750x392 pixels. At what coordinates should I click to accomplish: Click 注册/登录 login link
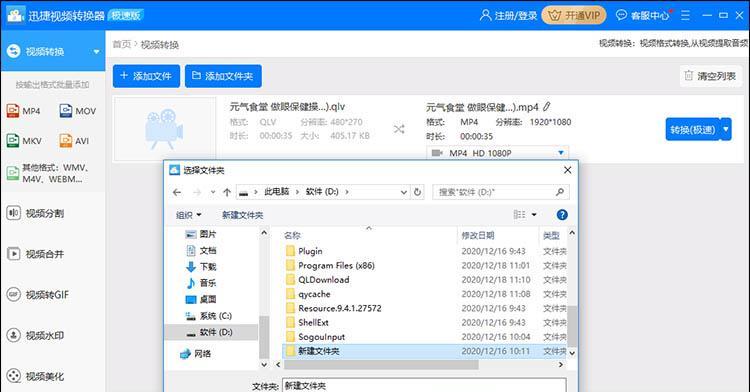click(508, 15)
